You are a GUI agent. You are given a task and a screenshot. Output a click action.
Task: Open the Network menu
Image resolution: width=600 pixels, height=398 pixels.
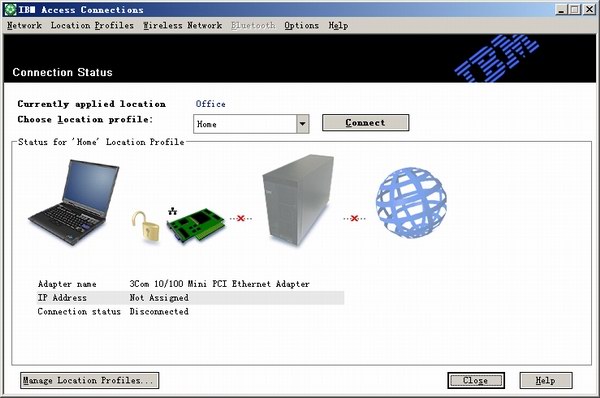click(24, 25)
